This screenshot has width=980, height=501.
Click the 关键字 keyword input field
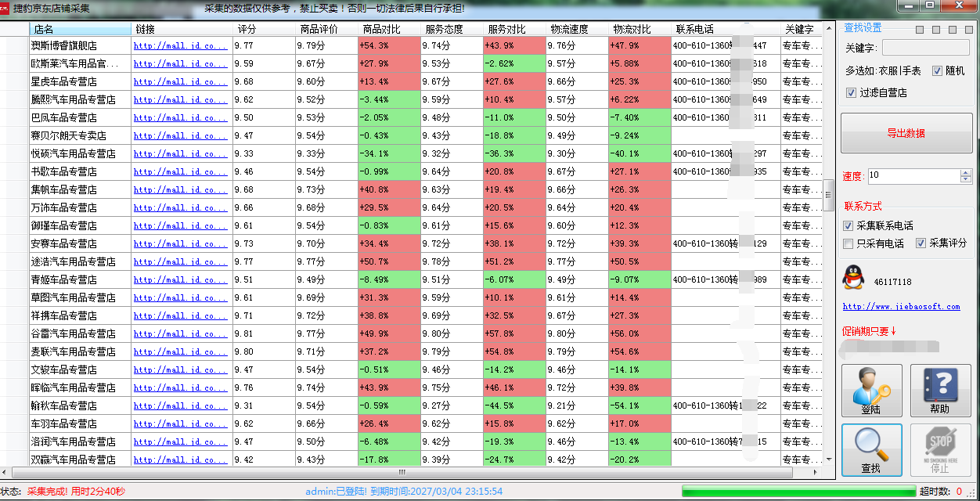(x=926, y=49)
